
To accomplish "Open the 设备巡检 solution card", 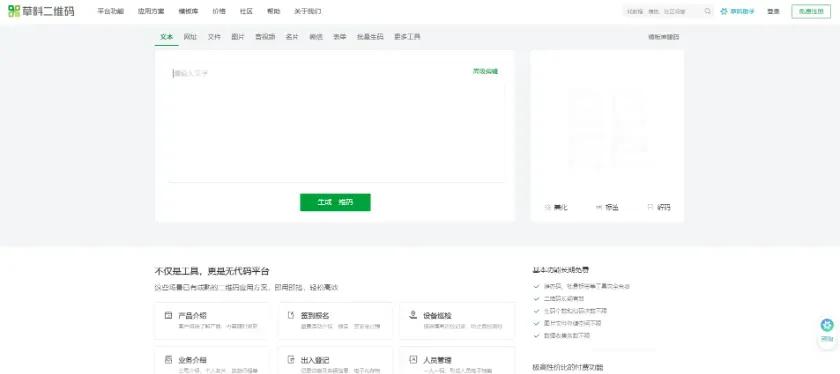I will pos(458,321).
